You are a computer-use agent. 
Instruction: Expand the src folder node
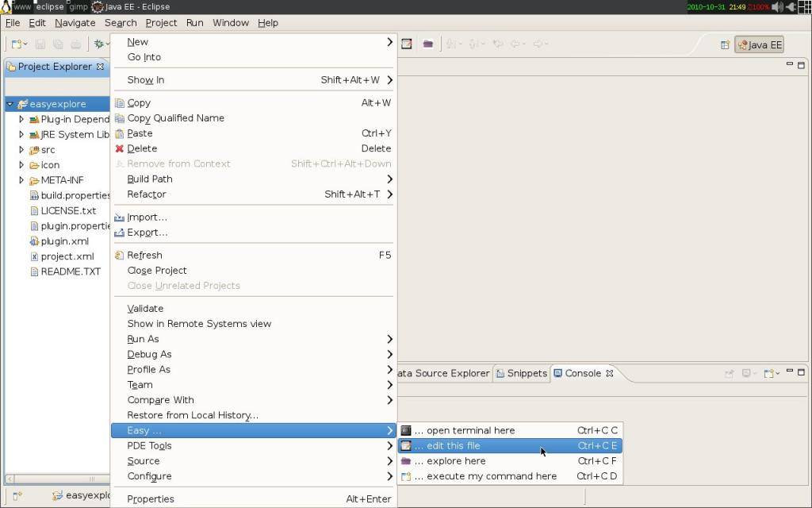pos(21,150)
